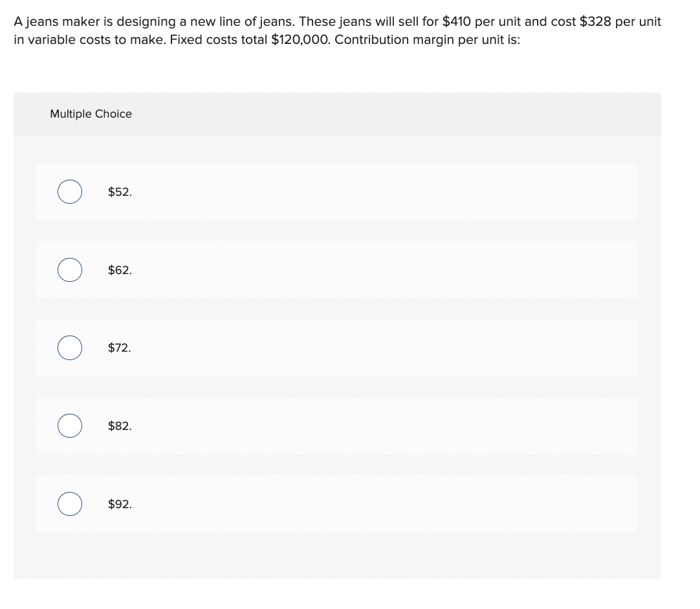Select the $72 radio button
This screenshot has width=700, height=609.
tap(70, 348)
